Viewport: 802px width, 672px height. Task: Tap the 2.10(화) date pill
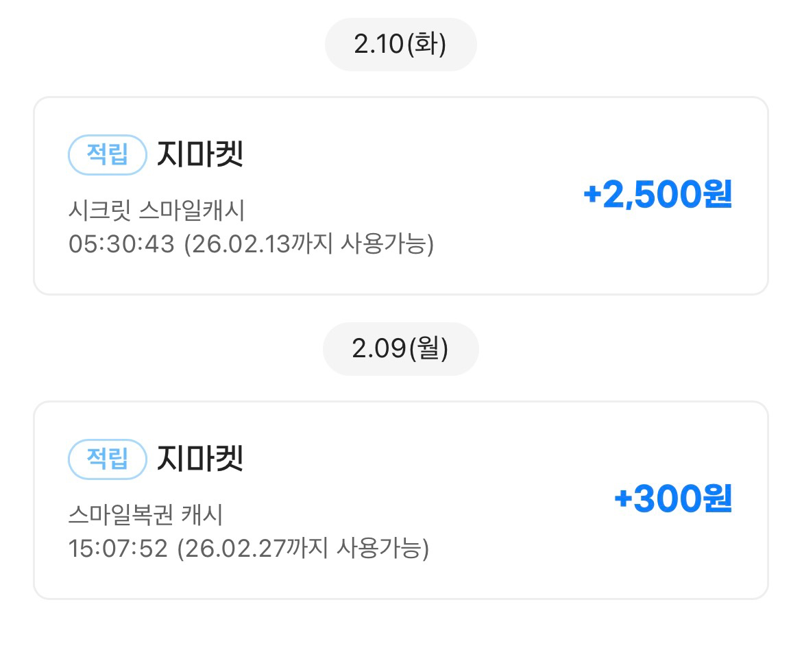[400, 45]
